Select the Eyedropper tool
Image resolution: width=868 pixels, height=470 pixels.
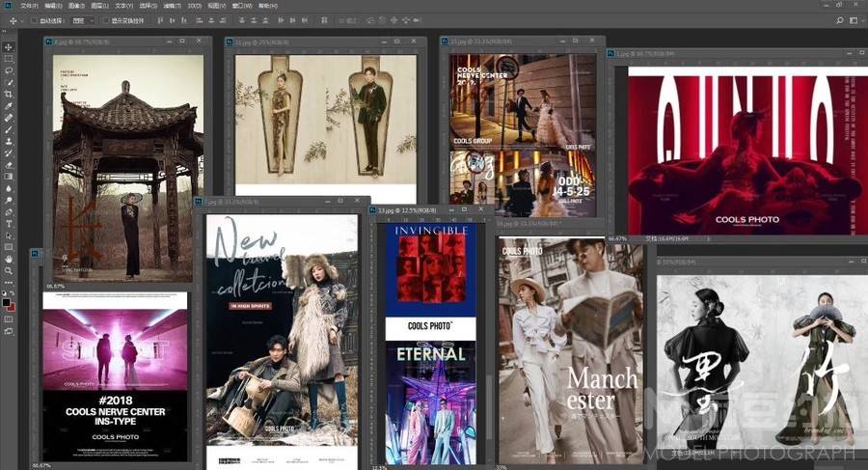(x=9, y=105)
